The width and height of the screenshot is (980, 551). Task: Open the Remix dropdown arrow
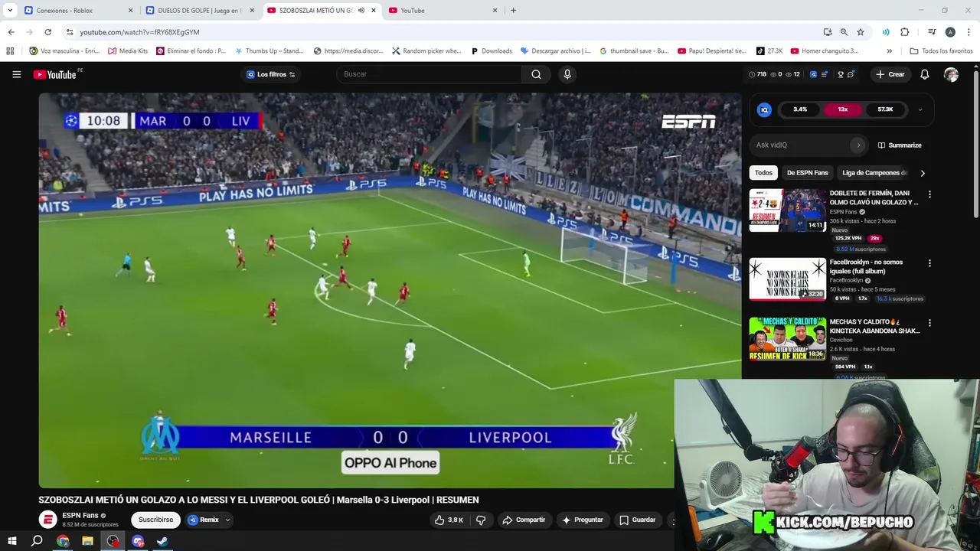[227, 520]
